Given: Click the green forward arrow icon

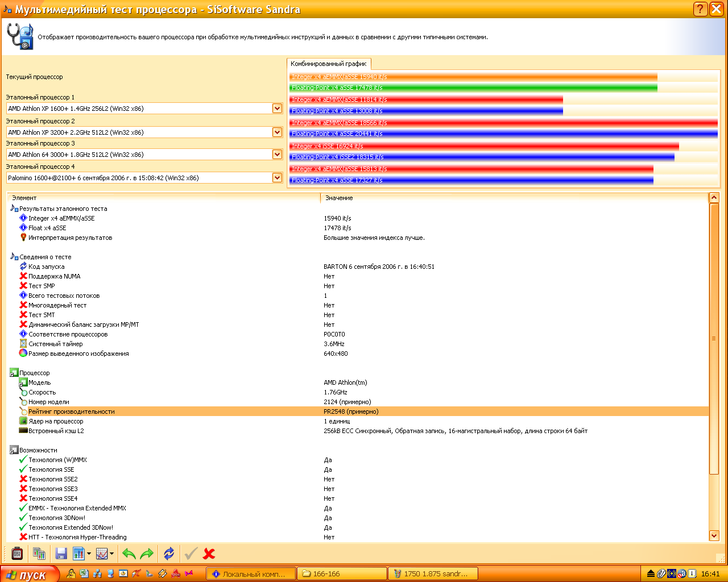Looking at the screenshot, I should click(x=147, y=553).
